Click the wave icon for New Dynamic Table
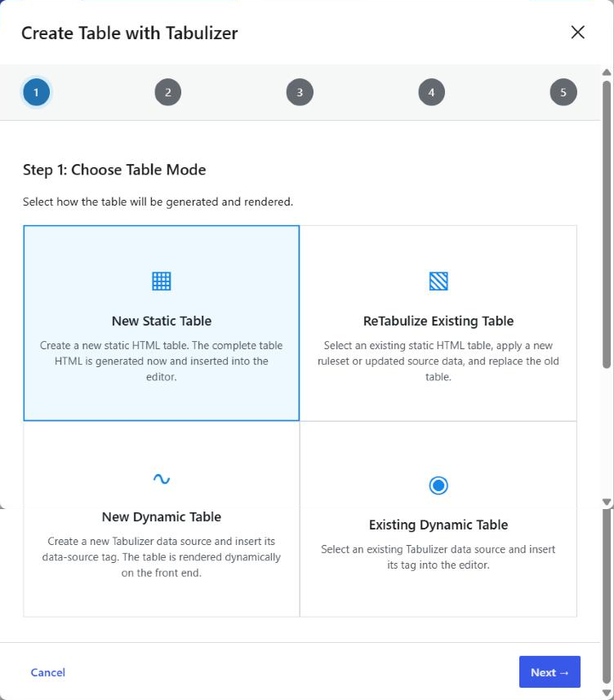This screenshot has height=700, width=614. [x=162, y=479]
